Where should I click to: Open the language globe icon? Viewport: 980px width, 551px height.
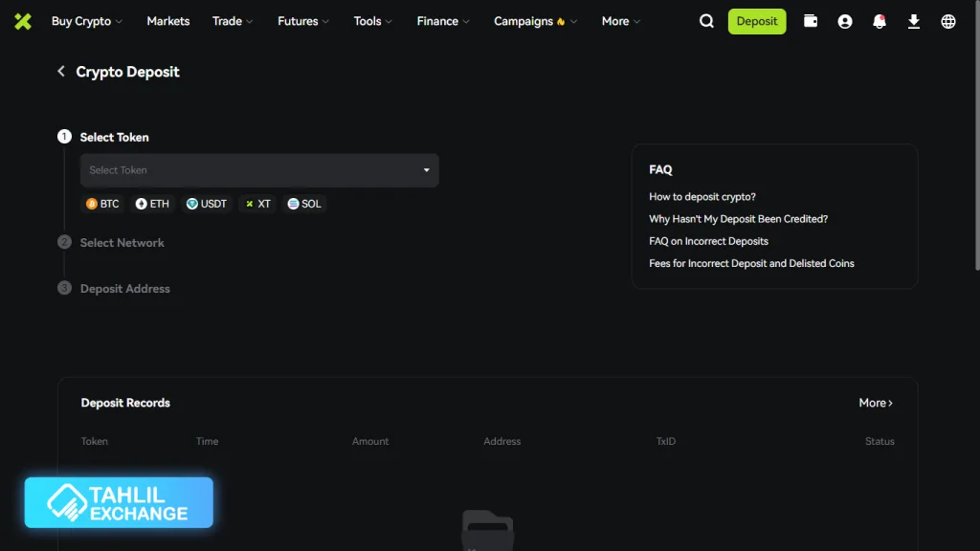[x=948, y=21]
